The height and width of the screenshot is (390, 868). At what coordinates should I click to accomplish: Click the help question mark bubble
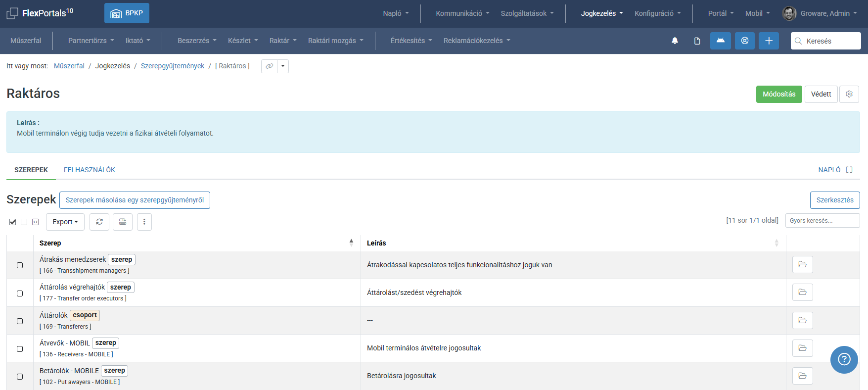[844, 359]
